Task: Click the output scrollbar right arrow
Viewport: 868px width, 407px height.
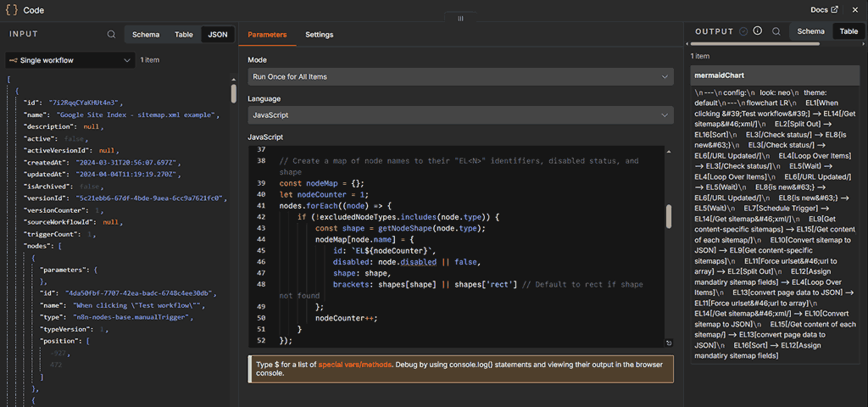Action: 862,42
